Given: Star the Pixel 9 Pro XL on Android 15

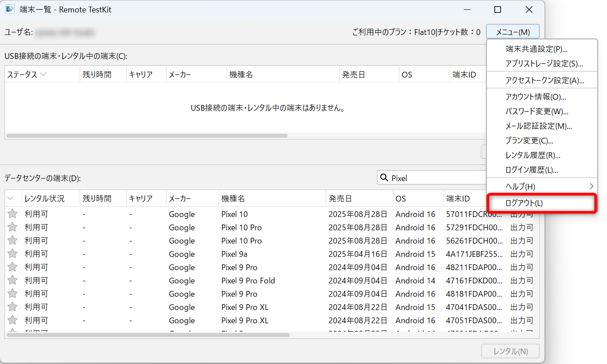Looking at the screenshot, I should (12, 307).
